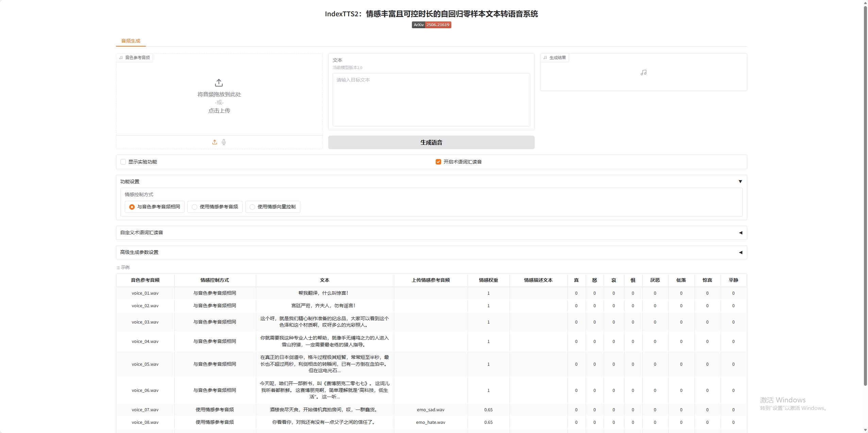Click the upload file icon below audio dropzone

click(215, 142)
